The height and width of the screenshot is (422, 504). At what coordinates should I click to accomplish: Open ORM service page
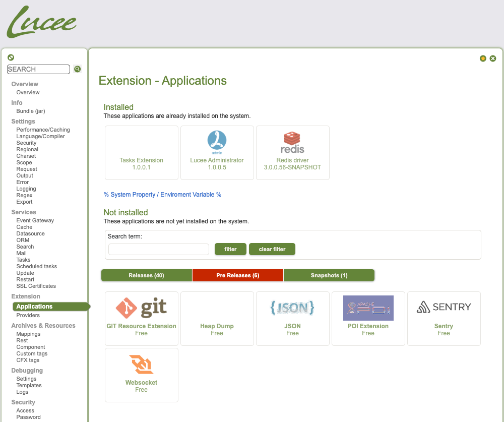pos(23,240)
